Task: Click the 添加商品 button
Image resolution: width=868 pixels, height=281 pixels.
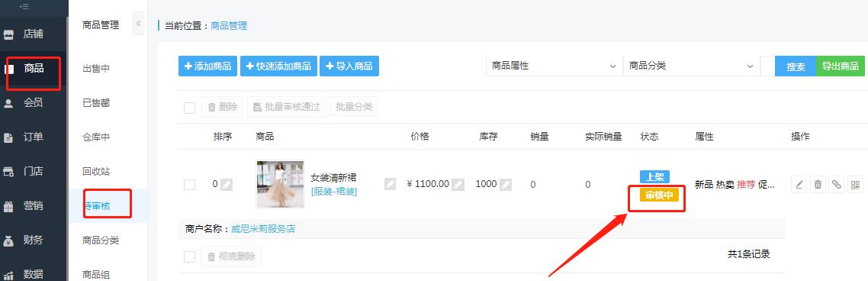Action: click(x=208, y=66)
